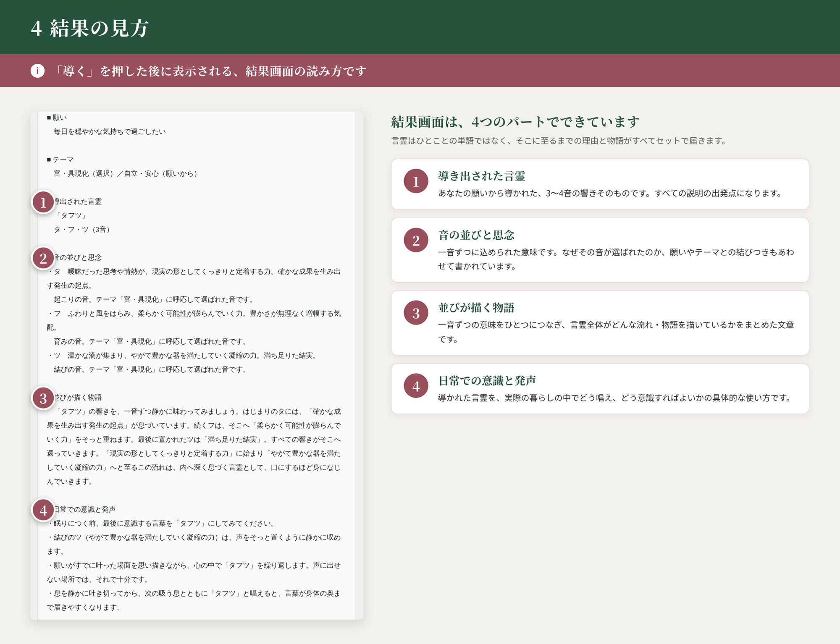Click the ■テーマ label in the result panel
The width and height of the screenshot is (840, 644).
[60, 160]
